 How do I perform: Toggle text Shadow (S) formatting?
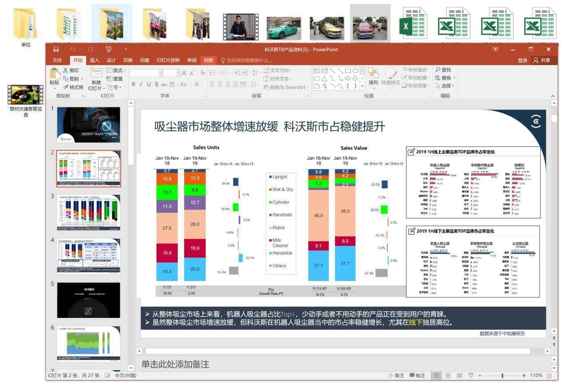156,84
